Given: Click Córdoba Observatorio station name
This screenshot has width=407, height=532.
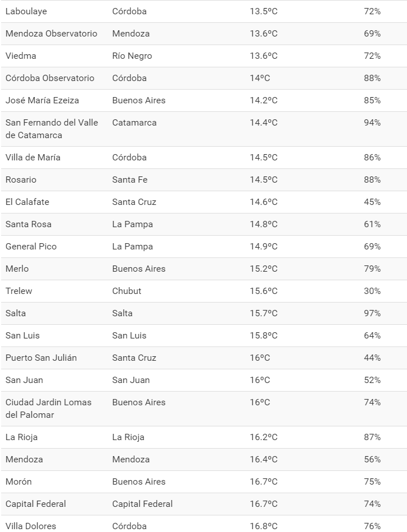Looking at the screenshot, I should pyautogui.click(x=50, y=78).
